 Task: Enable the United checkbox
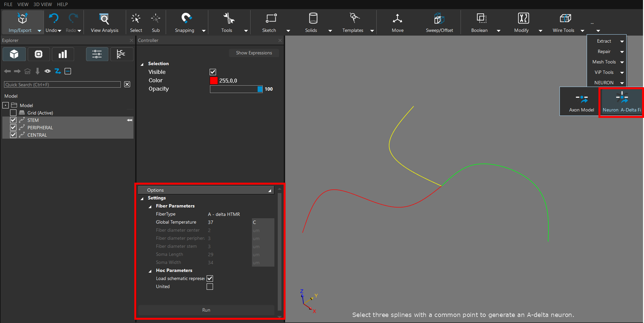click(x=210, y=287)
